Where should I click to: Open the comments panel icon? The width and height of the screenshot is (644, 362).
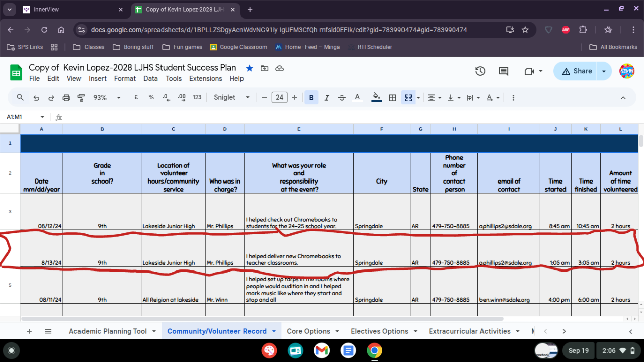(x=503, y=71)
